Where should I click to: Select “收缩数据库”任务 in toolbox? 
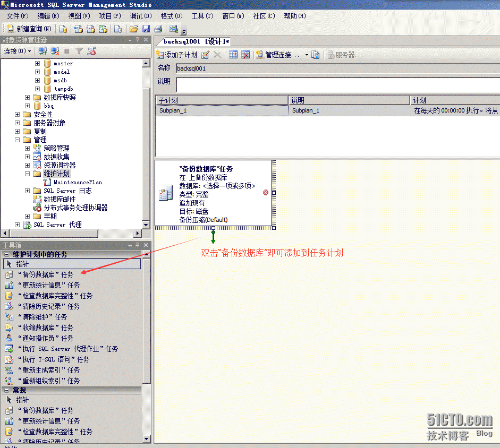pyautogui.click(x=46, y=328)
